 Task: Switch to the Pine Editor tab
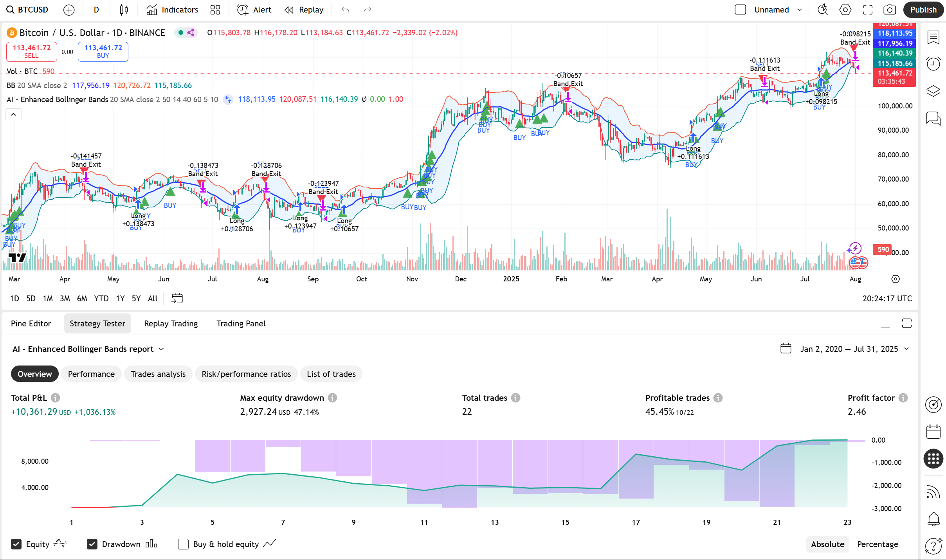[x=31, y=324]
